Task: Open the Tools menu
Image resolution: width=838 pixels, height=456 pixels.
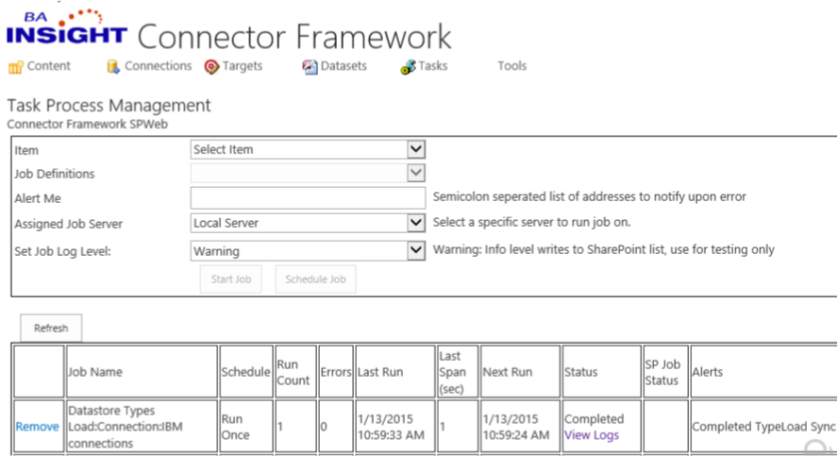Action: [x=512, y=66]
